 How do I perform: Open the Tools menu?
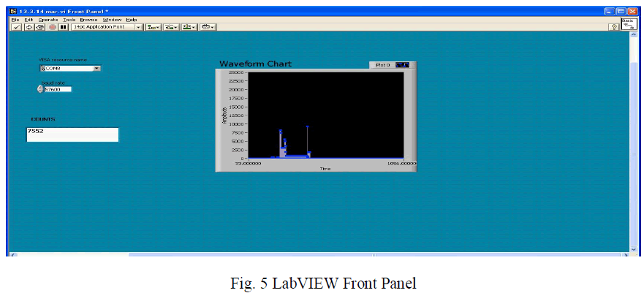click(x=69, y=19)
